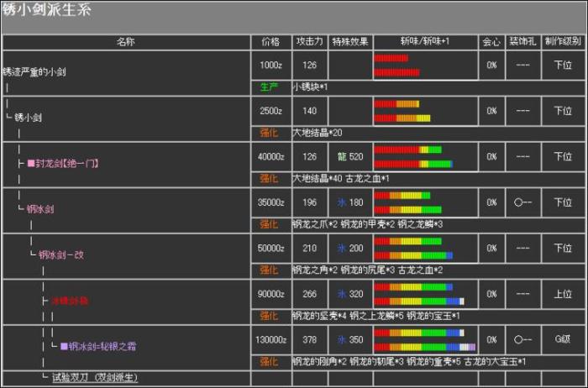Screen dimensions: 588x388
Task: Click 强化 label beside 钢龙之爪*2
Action: 269,224
